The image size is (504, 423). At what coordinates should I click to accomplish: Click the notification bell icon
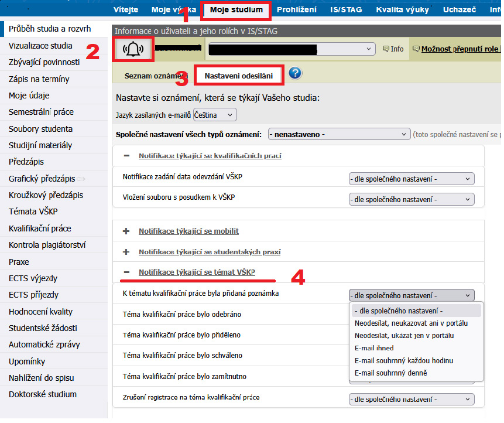point(134,49)
